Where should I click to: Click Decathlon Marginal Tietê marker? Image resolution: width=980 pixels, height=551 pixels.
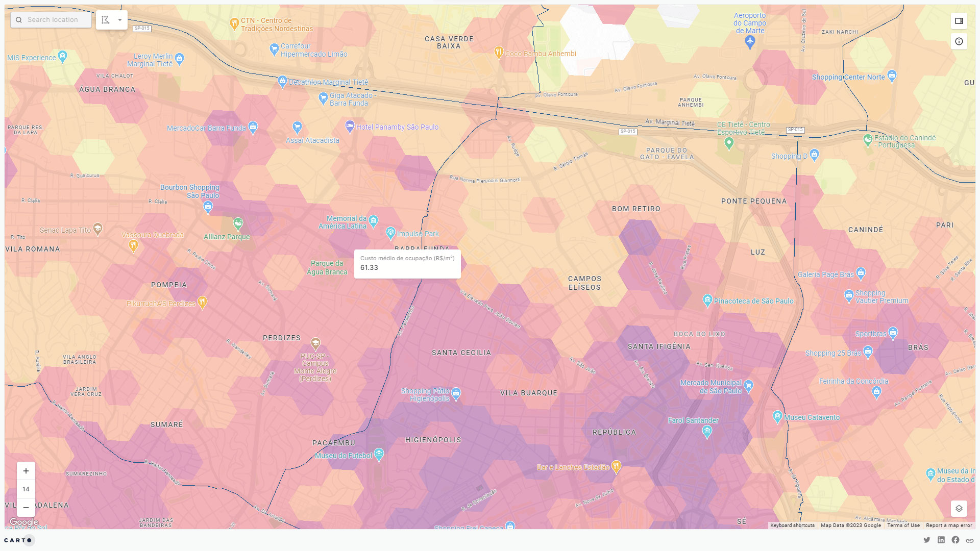(x=282, y=81)
